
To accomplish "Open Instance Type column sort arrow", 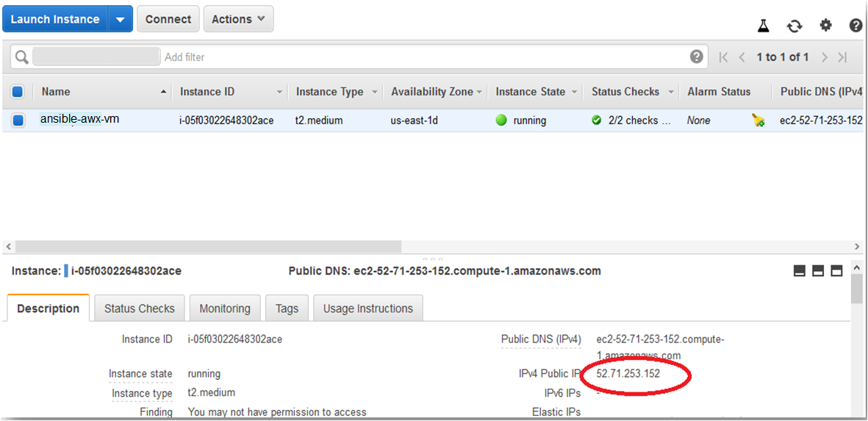I will [375, 93].
